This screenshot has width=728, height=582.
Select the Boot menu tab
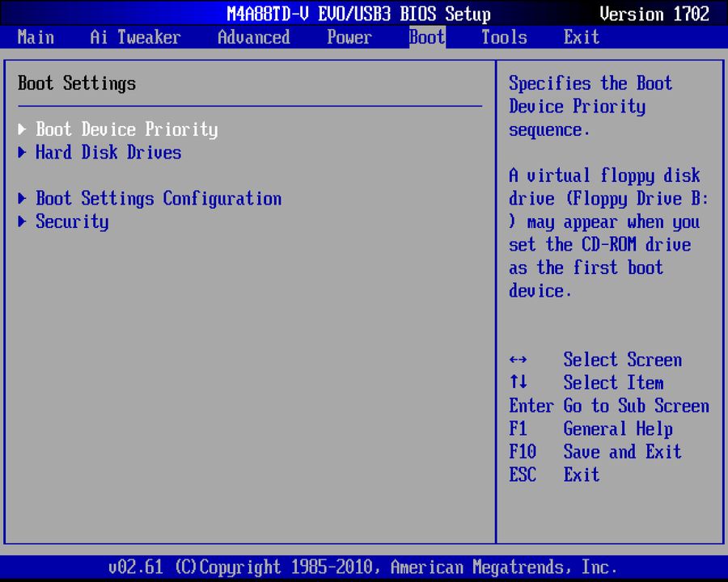426,37
